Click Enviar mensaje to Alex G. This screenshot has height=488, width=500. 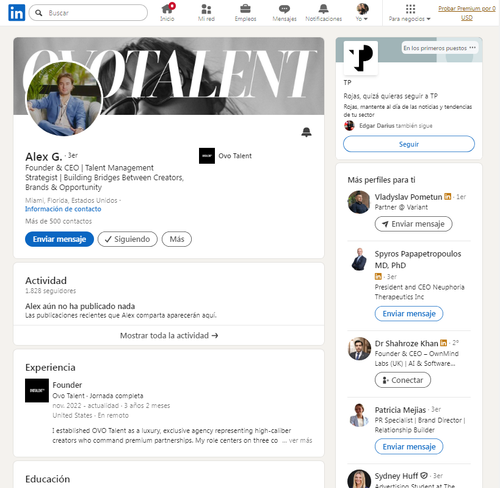click(x=59, y=239)
